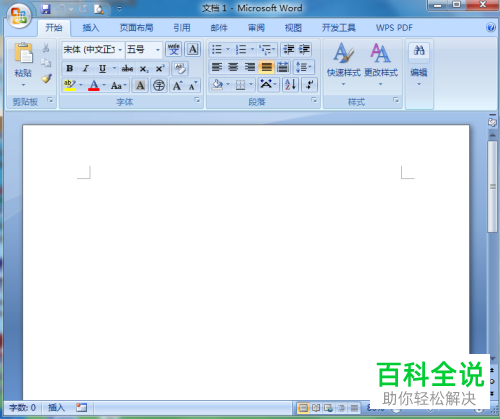The height and width of the screenshot is (419, 500).
Task: Apply red font color
Action: pos(94,86)
